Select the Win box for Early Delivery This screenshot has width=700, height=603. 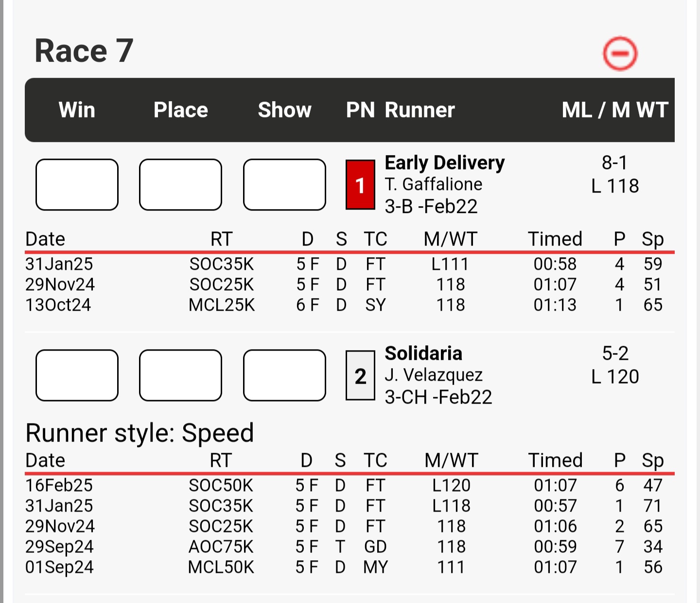(x=77, y=185)
